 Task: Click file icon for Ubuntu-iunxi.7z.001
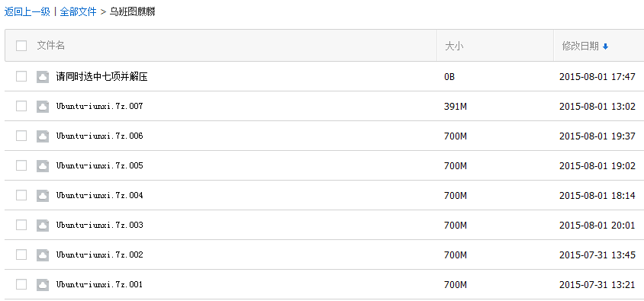point(43,285)
